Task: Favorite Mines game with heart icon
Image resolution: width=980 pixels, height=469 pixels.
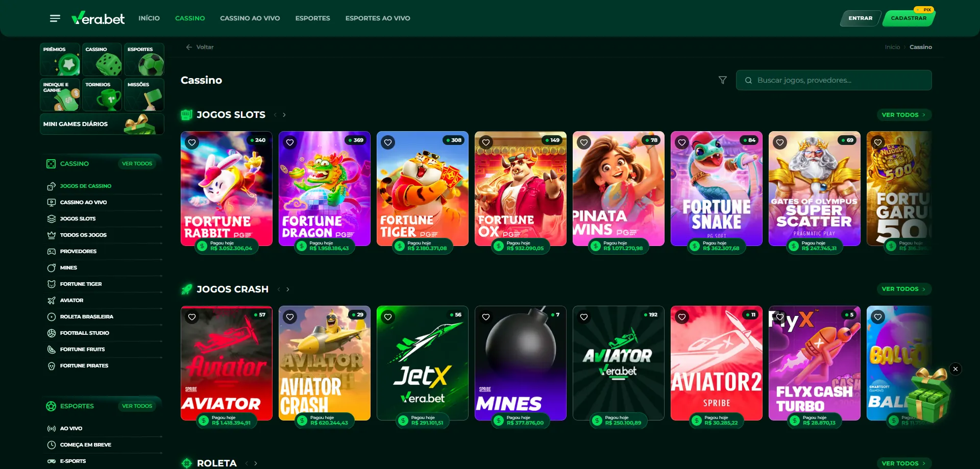Action: [x=486, y=317]
